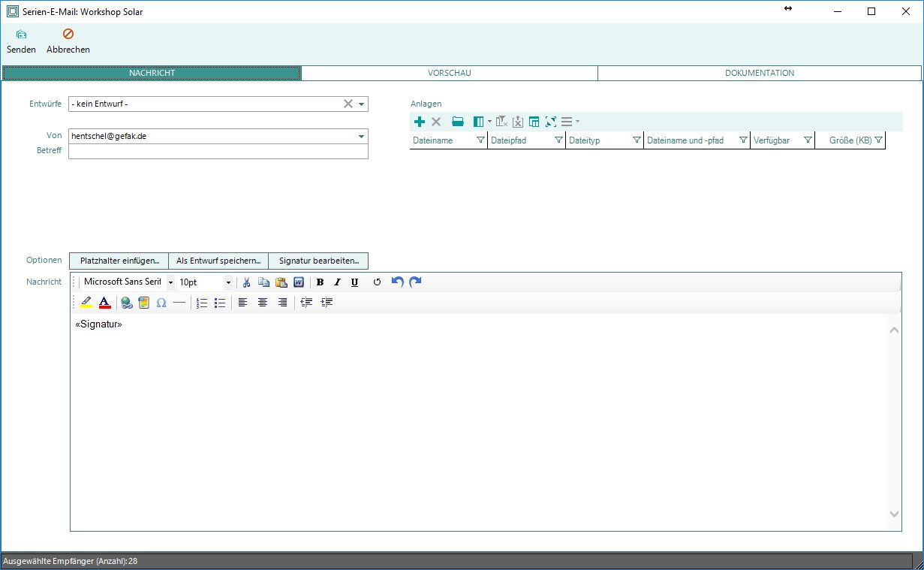Increase indent in message

(x=327, y=303)
